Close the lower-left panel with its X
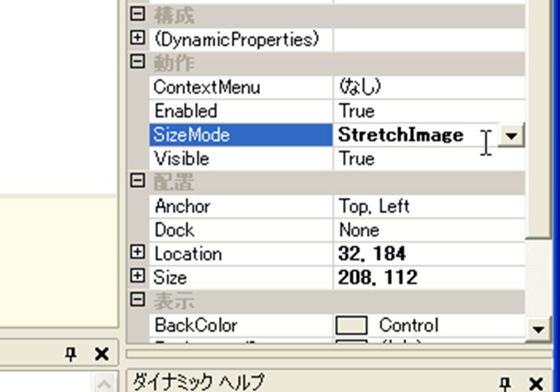 (102, 354)
